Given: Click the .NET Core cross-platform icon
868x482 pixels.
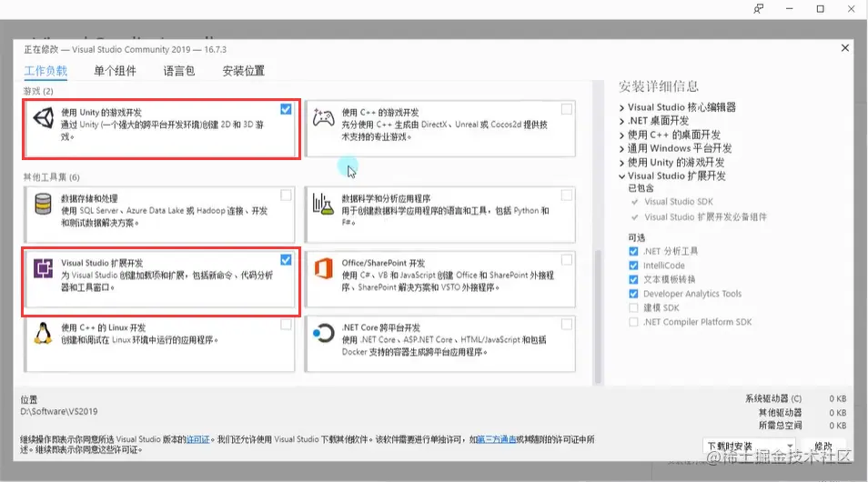Looking at the screenshot, I should [323, 334].
